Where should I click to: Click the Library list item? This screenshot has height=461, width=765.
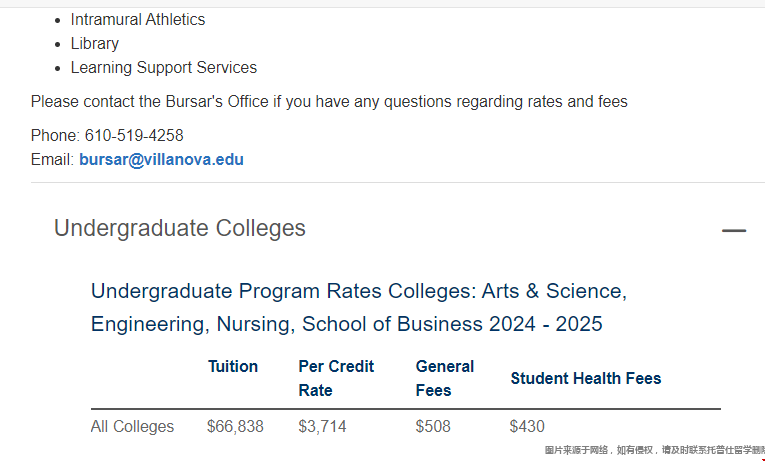(95, 43)
